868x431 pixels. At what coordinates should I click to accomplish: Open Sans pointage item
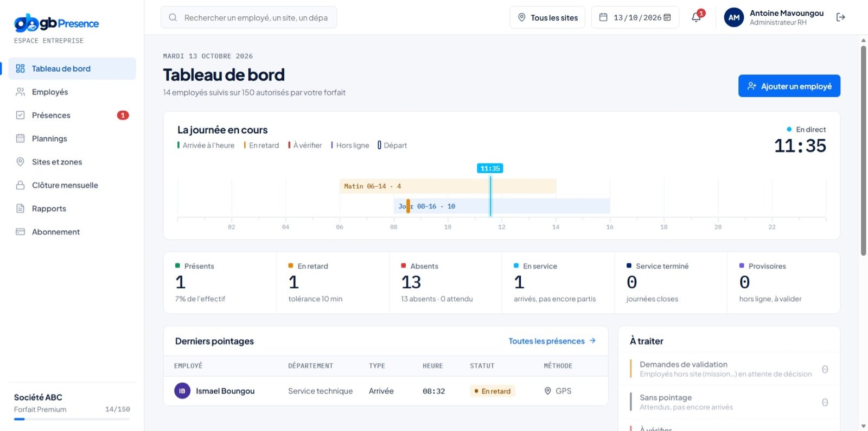tap(729, 402)
